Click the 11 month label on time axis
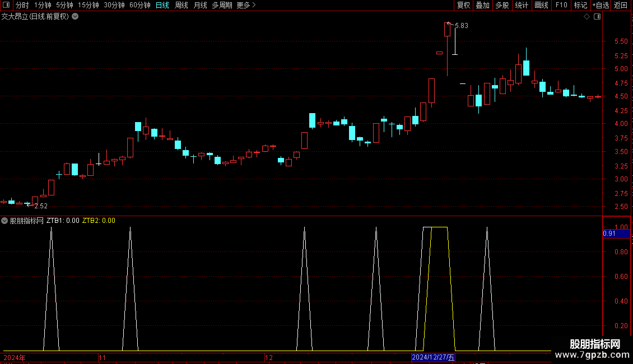 [x=103, y=357]
